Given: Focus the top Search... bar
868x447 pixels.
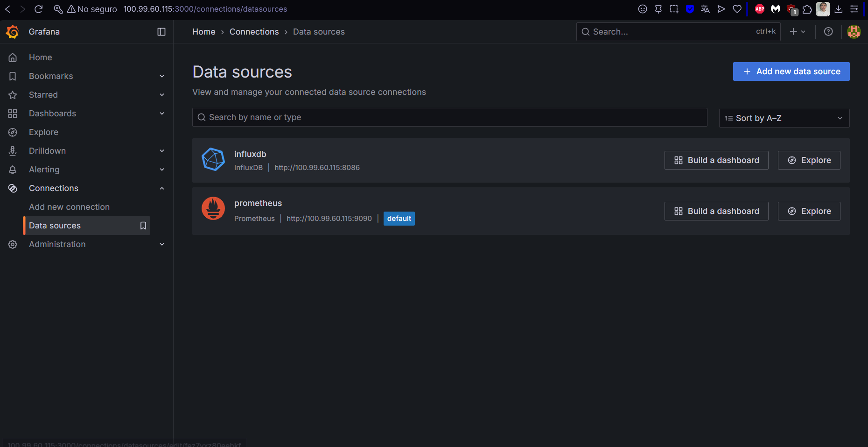Looking at the screenshot, I should [678, 32].
